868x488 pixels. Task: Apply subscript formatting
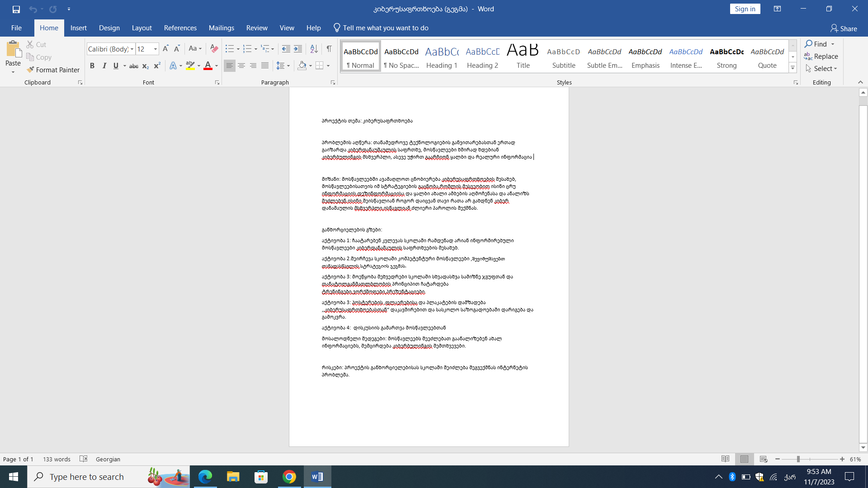point(145,66)
